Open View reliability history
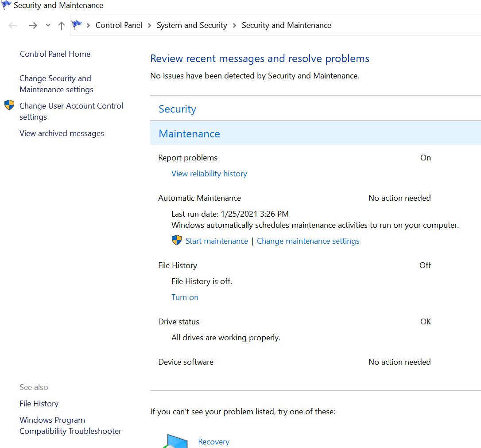 coord(209,173)
